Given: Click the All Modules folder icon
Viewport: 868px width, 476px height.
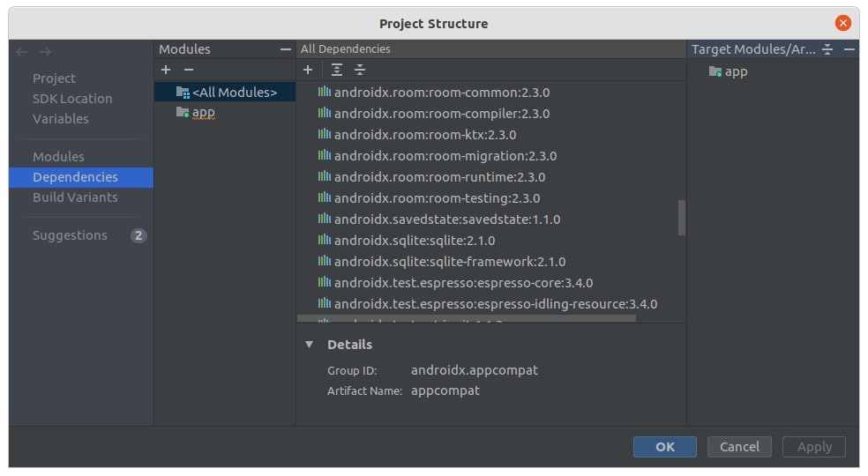Looking at the screenshot, I should pyautogui.click(x=183, y=92).
